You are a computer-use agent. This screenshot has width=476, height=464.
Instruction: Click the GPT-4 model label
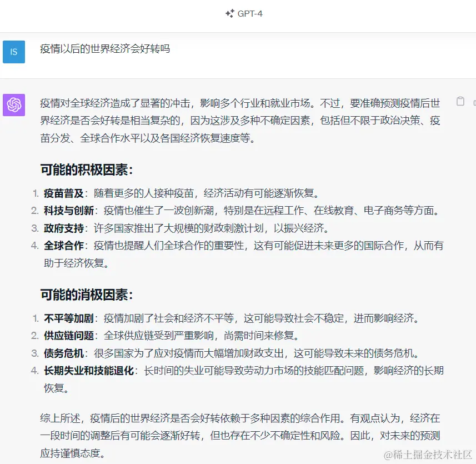click(250, 14)
